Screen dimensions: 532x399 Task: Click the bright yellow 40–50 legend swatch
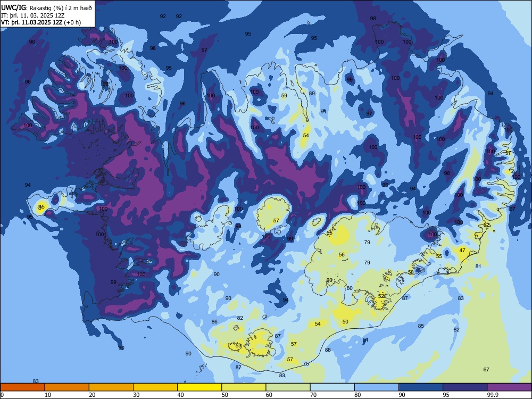click(199, 387)
